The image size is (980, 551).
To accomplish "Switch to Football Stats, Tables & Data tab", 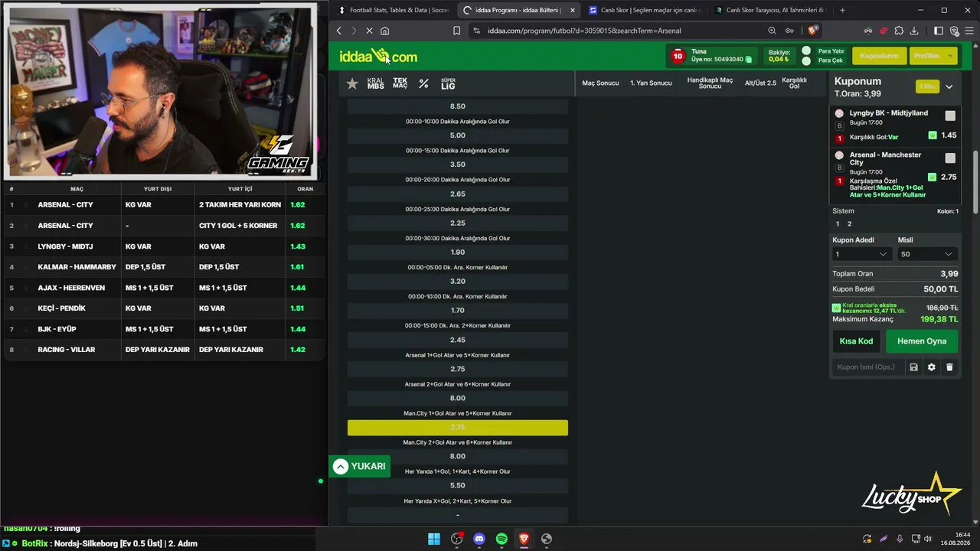I will 394,10.
